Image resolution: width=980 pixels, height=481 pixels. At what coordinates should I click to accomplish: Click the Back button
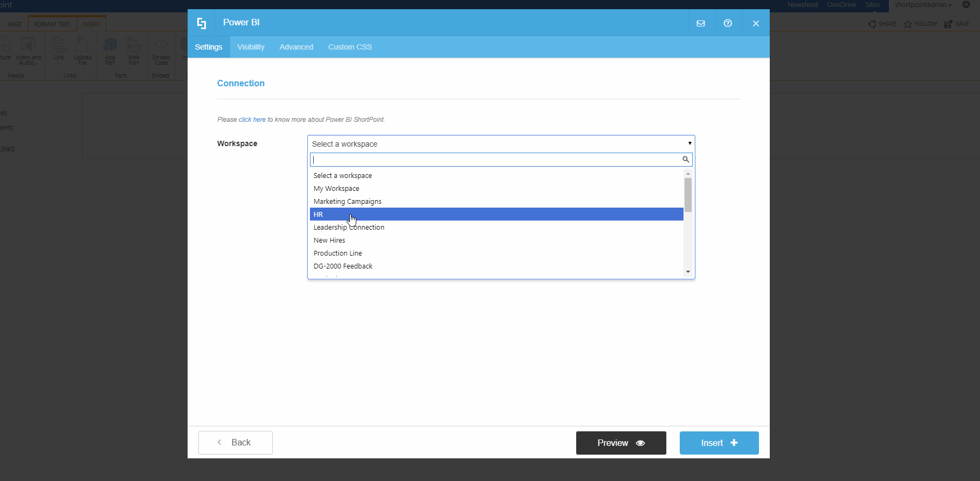point(236,443)
